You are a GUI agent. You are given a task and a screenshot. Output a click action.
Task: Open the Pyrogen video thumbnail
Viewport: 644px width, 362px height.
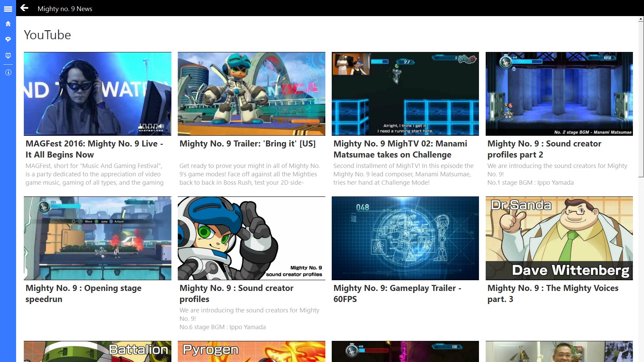[251, 351]
